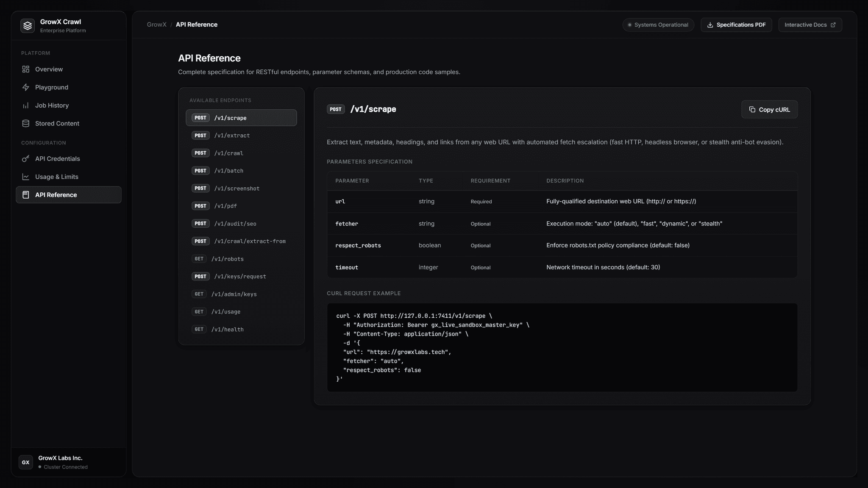The width and height of the screenshot is (868, 488).
Task: Click the GX avatar badge
Action: pyautogui.click(x=26, y=462)
